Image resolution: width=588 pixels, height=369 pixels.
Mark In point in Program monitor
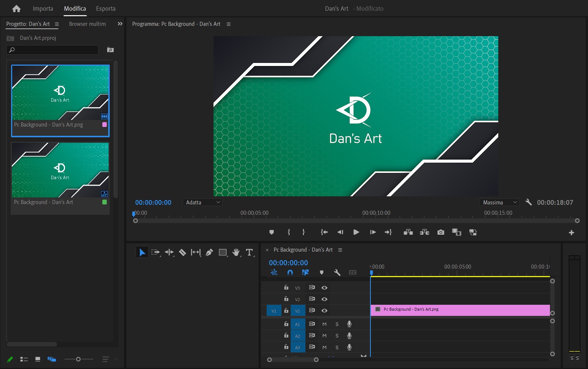tap(289, 232)
